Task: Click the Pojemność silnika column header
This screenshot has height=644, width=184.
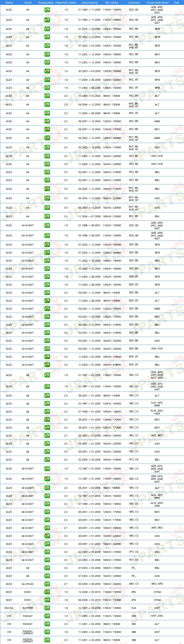Action: 66,3
